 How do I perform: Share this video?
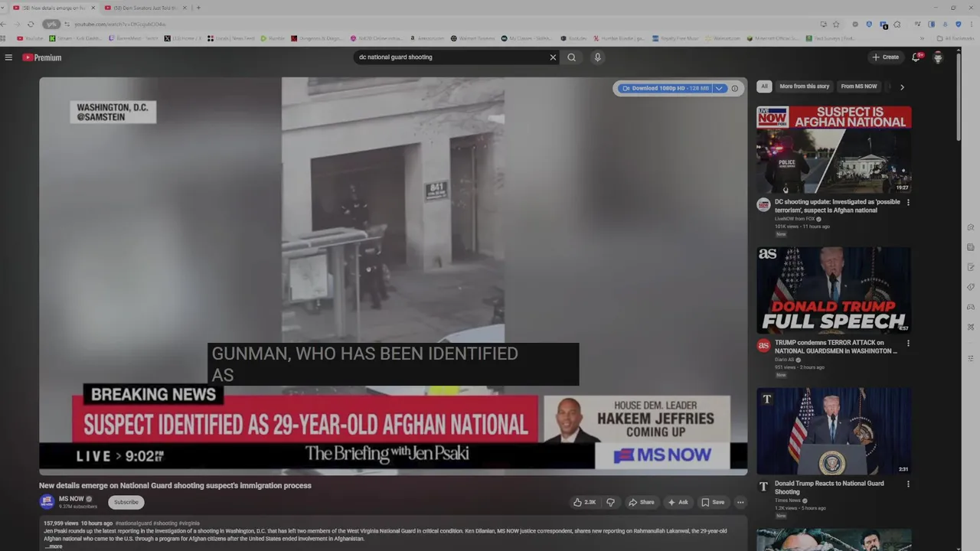pos(642,502)
